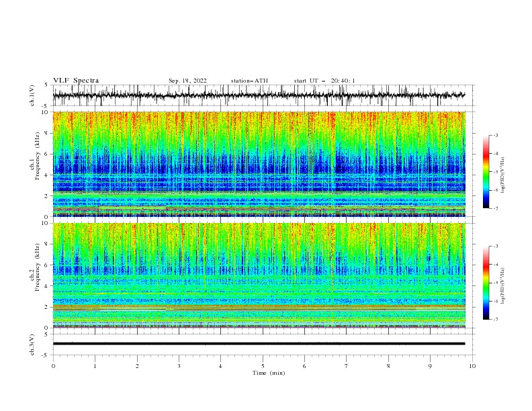Click time-axis tick label "2"
Image resolution: width=532 pixels, height=411 pixels.
137,366
